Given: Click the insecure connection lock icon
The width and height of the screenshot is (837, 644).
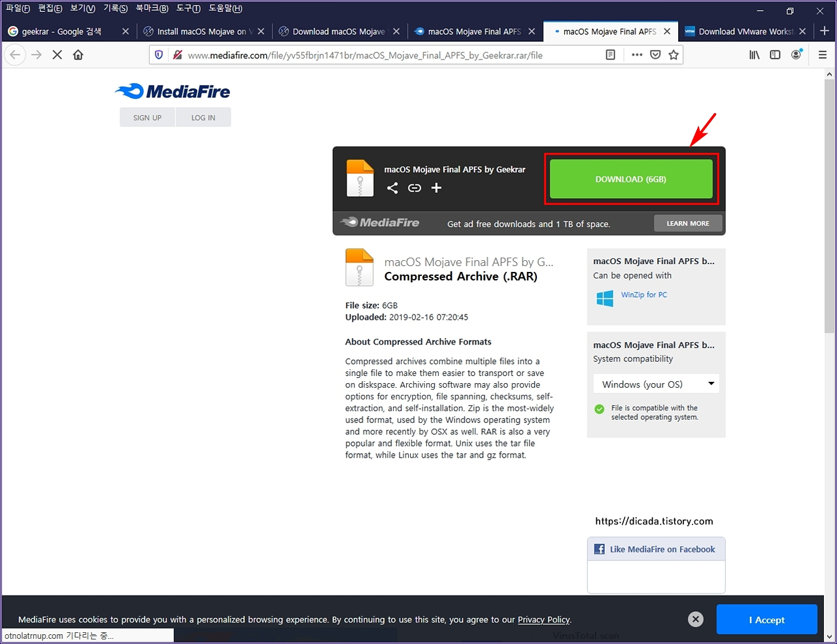Looking at the screenshot, I should [177, 55].
